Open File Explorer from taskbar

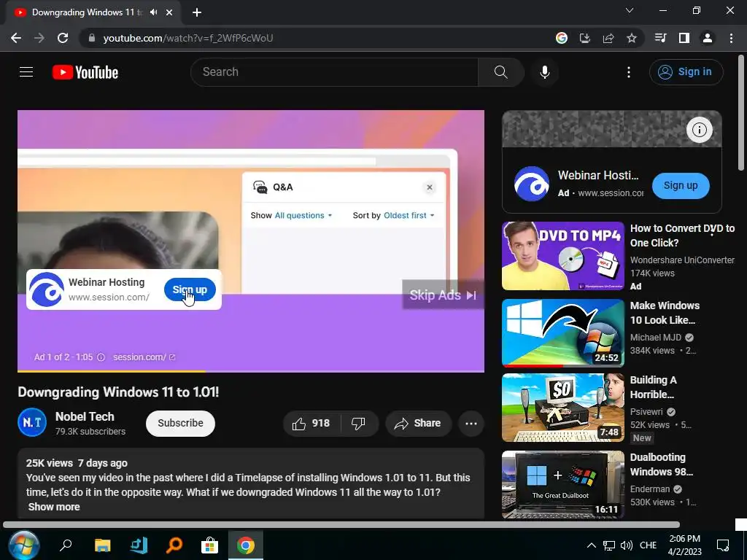[102, 545]
